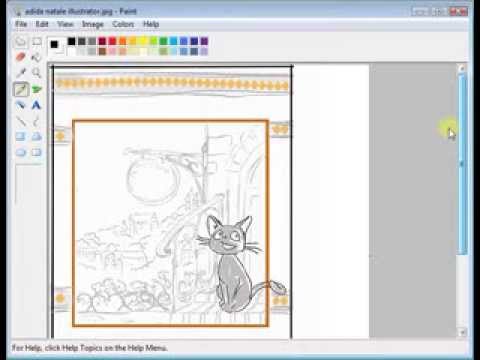
Task: Choose the Rectangle shape tool
Action: 21,137
